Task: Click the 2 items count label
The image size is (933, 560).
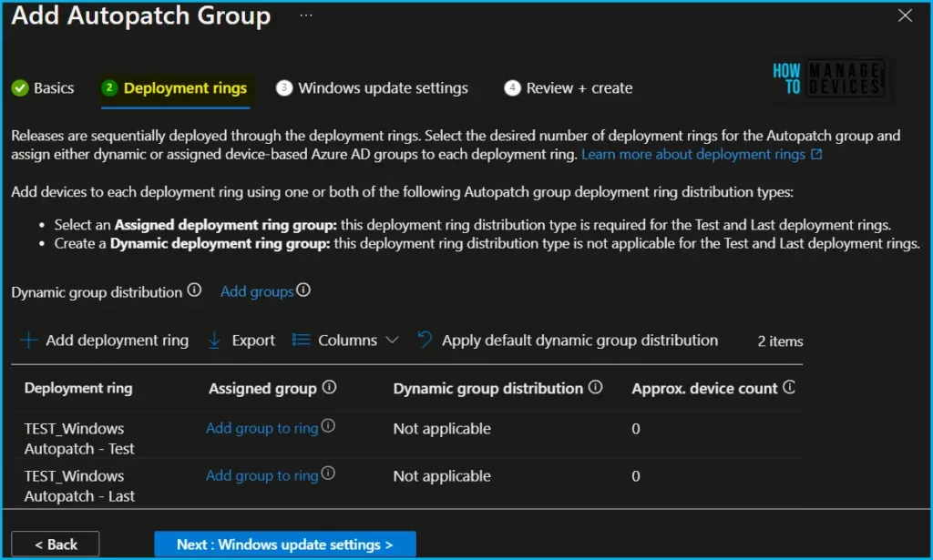Action: [x=780, y=341]
